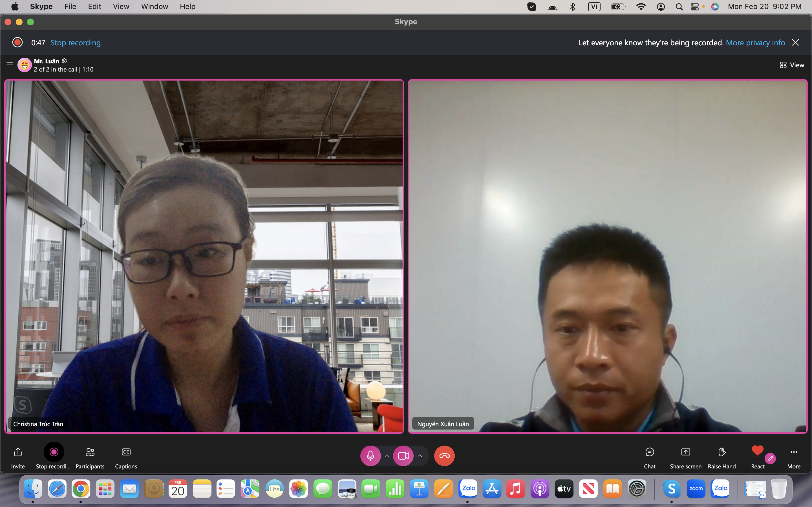Image resolution: width=812 pixels, height=507 pixels.
Task: Send a heart reaction
Action: tap(757, 451)
